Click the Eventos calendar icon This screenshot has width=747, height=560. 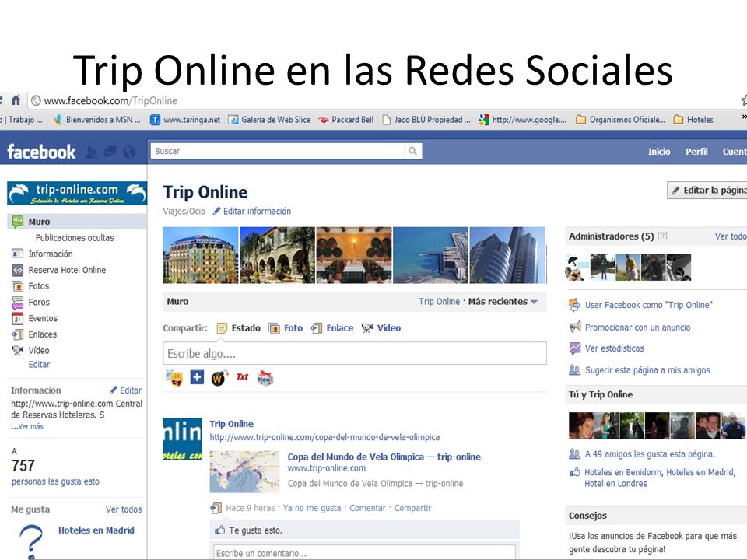coord(18,318)
